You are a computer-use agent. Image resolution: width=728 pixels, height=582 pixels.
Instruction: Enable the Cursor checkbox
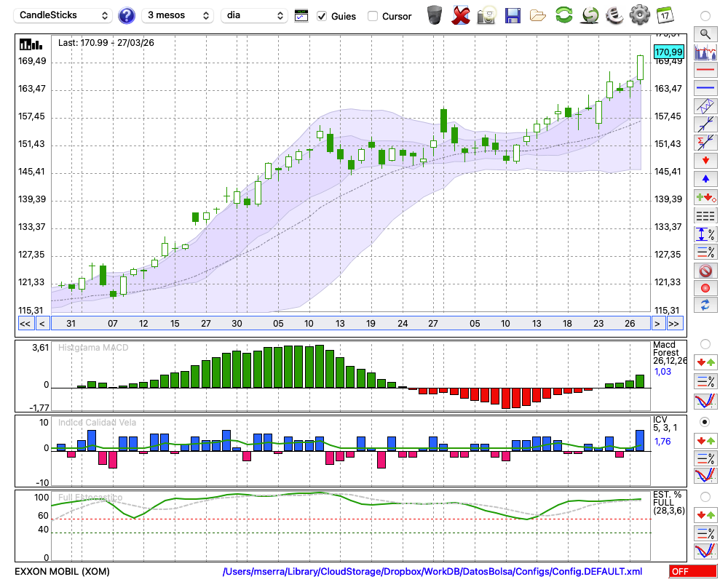point(373,16)
